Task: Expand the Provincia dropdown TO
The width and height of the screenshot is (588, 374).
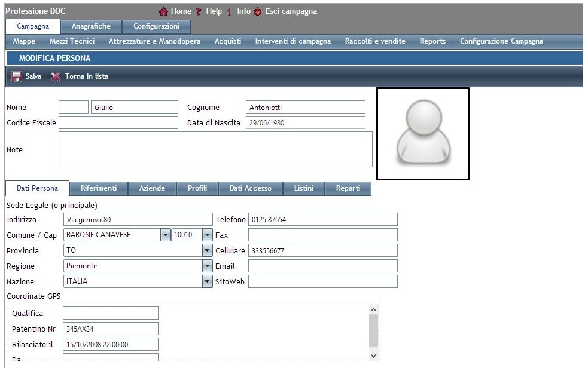Action: [x=208, y=251]
